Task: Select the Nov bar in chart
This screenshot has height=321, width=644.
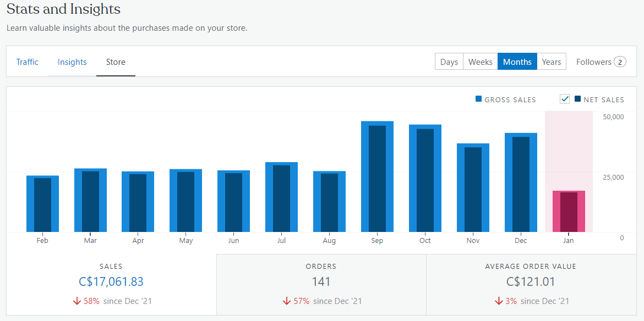Action: tap(473, 188)
